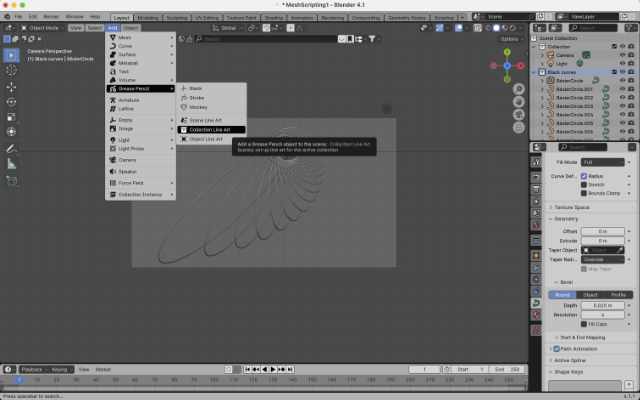Click the red X axis gizmo dot
The image size is (640, 400).
(x=520, y=66)
